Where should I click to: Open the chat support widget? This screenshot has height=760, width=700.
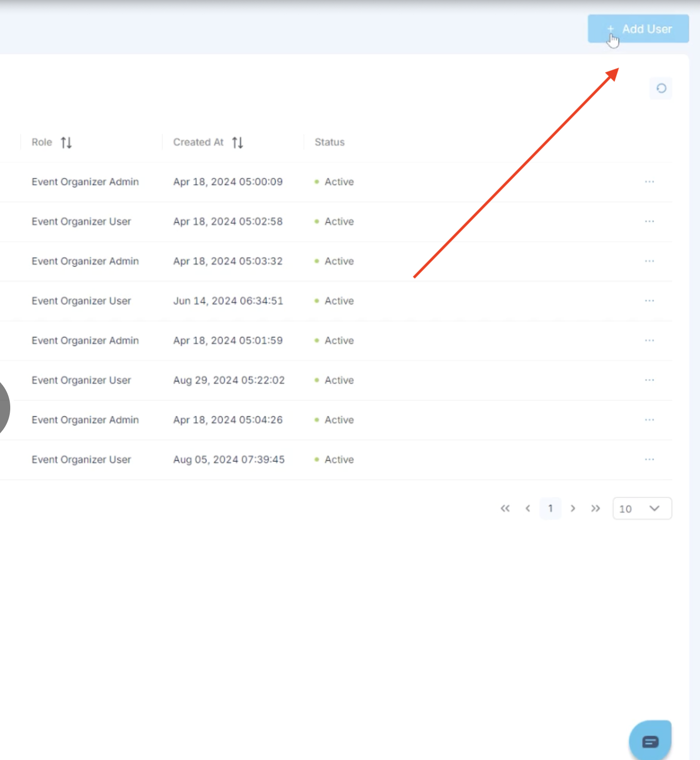(x=650, y=741)
